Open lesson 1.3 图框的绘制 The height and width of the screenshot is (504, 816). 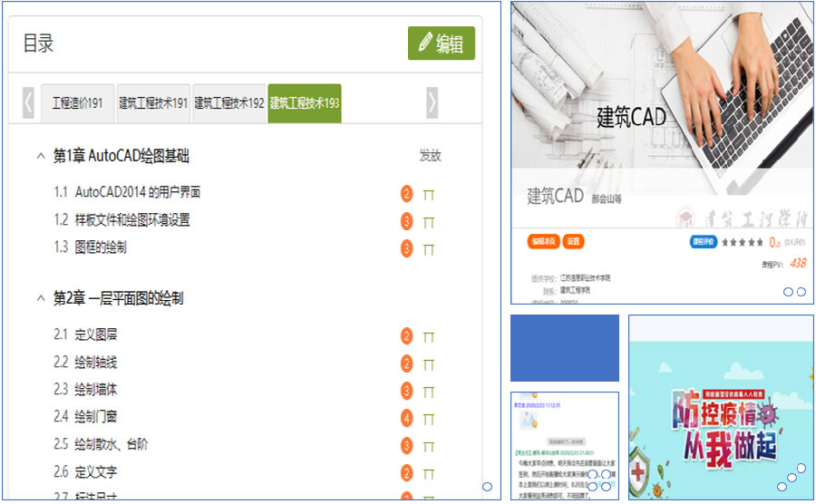[x=90, y=247]
